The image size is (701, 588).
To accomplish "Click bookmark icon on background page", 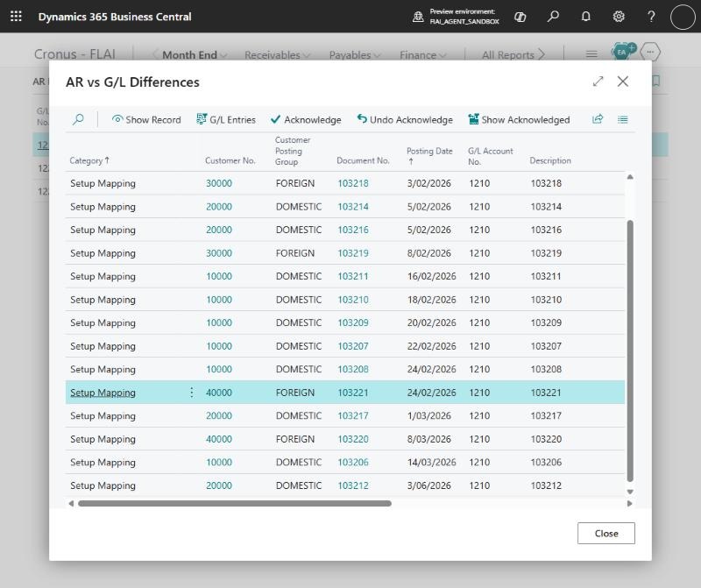I will [x=656, y=81].
